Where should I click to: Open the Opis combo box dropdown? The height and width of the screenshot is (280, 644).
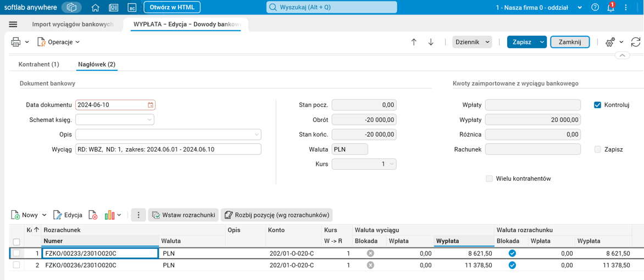[x=257, y=135]
